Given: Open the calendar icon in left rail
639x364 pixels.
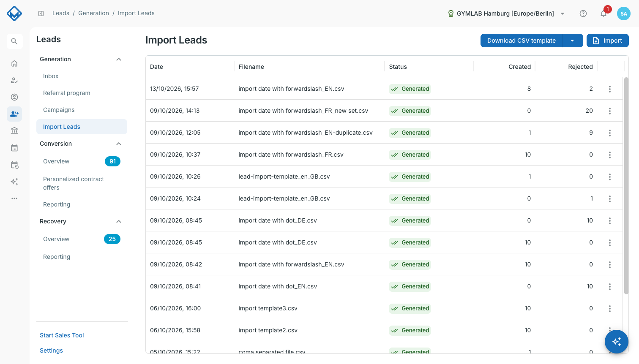Looking at the screenshot, I should tap(14, 148).
